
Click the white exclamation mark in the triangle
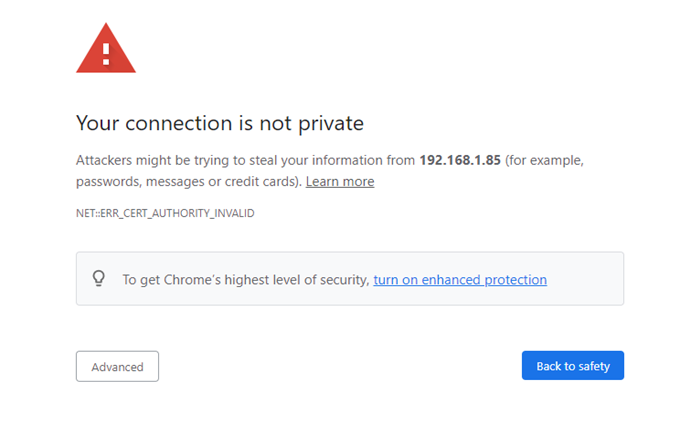[106, 54]
